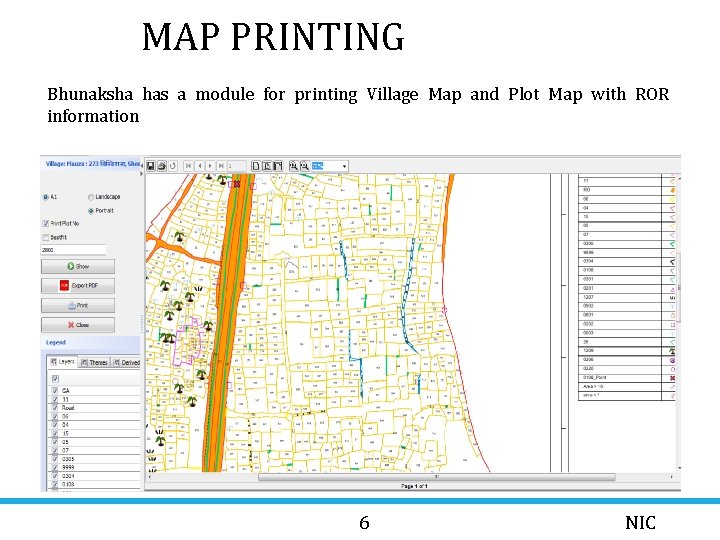Click the zoom in magnifier icon

coord(293,166)
